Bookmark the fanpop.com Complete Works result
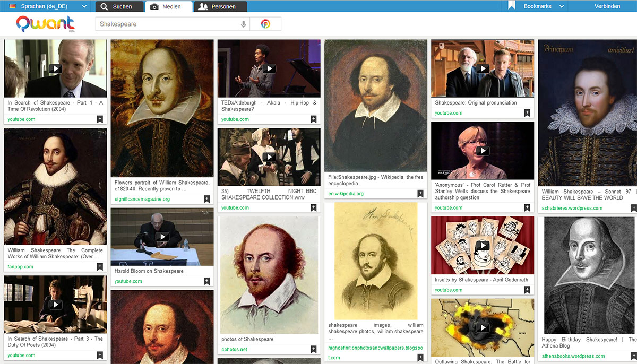637x364 pixels. 100,267
